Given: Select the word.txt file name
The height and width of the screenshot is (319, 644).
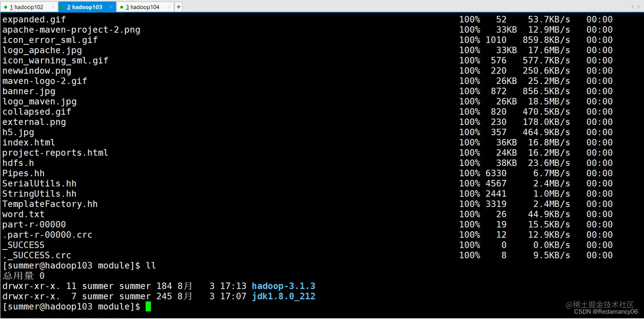Looking at the screenshot, I should [x=23, y=214].
